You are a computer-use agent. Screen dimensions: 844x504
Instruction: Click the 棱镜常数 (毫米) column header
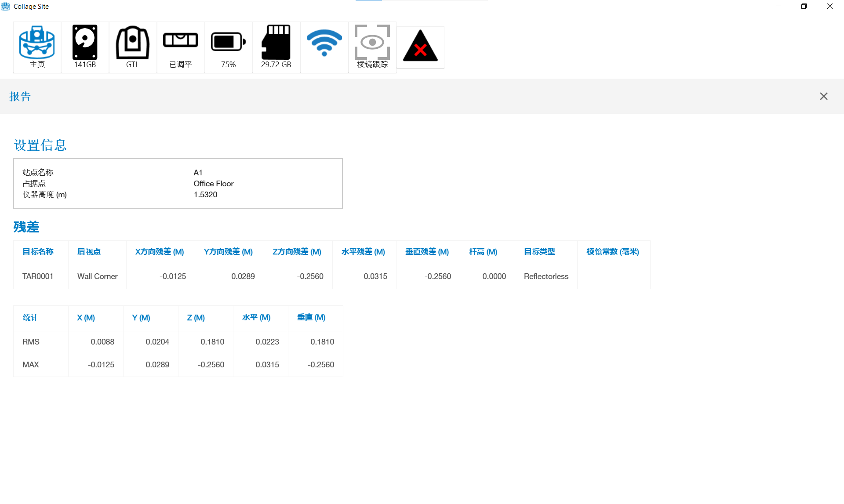(612, 252)
